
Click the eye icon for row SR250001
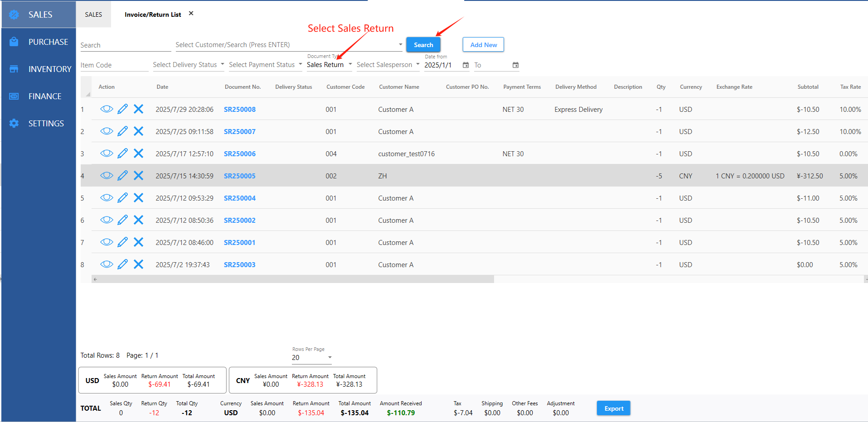[x=107, y=242]
